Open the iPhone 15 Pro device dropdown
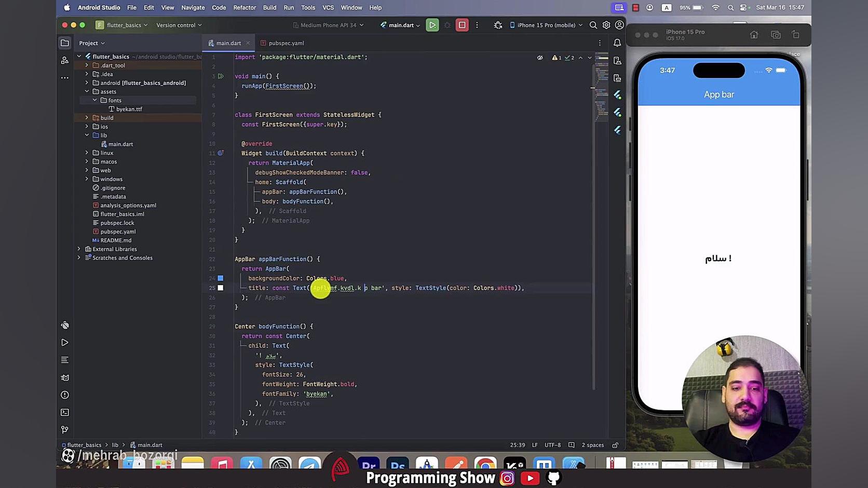 [546, 25]
